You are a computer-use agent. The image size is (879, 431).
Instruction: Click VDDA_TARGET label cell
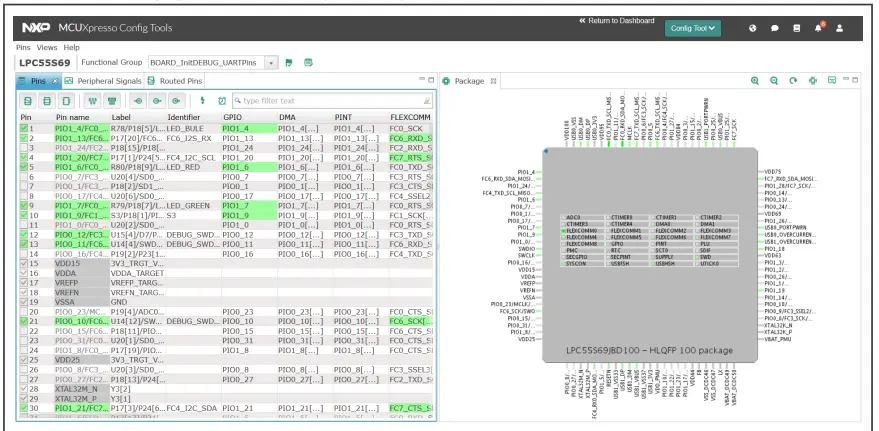pyautogui.click(x=137, y=273)
